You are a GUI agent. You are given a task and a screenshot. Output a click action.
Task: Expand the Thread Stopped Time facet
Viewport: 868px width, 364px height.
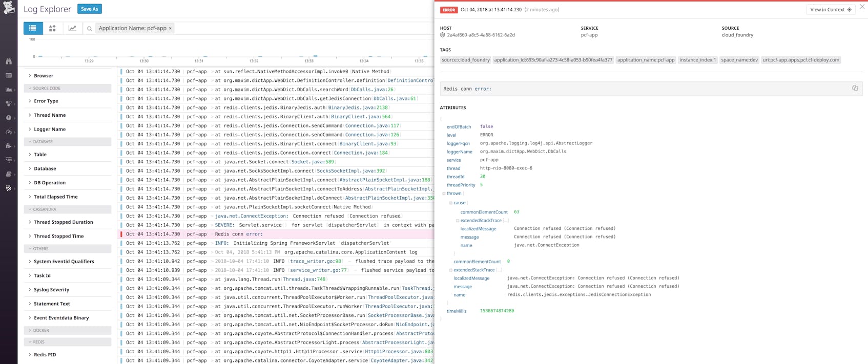pyautogui.click(x=67, y=236)
